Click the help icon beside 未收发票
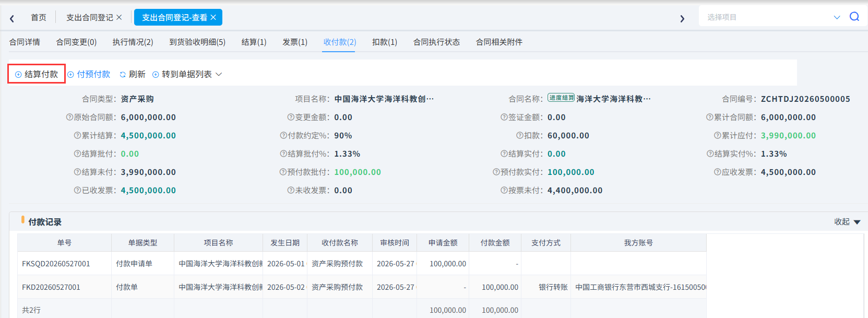 point(291,191)
